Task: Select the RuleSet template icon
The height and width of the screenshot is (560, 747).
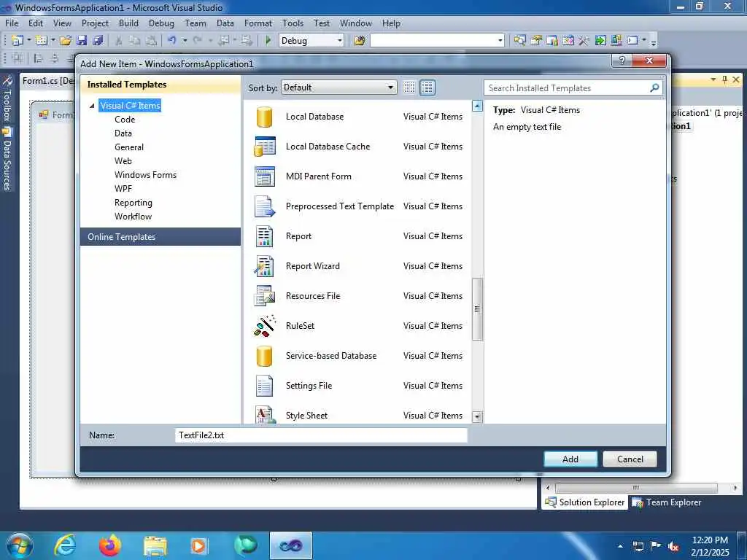Action: click(x=264, y=326)
